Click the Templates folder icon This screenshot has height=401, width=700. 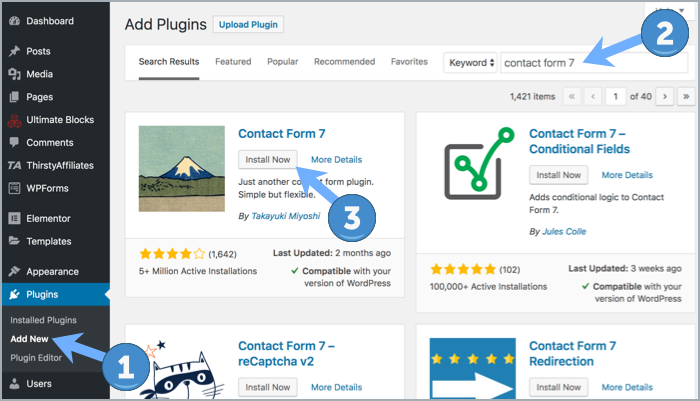coord(14,241)
